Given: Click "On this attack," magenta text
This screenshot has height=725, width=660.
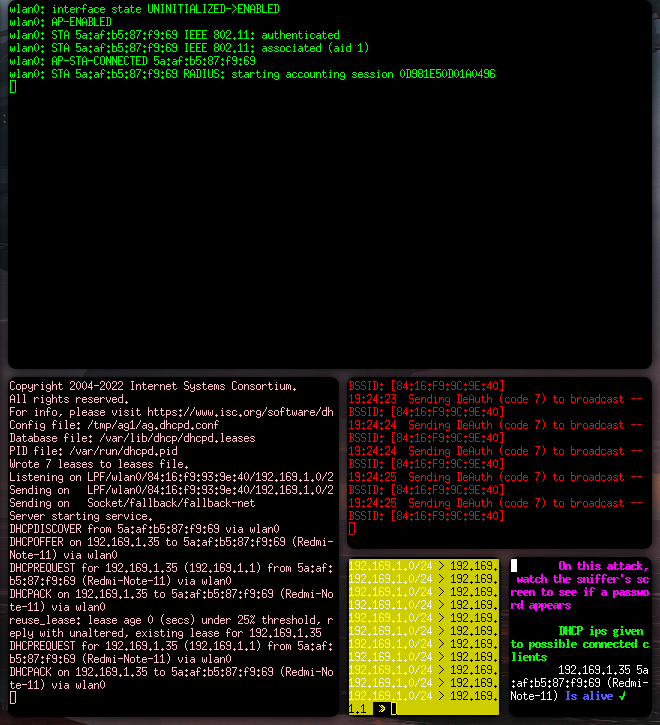Looking at the screenshot, I should 604,566.
